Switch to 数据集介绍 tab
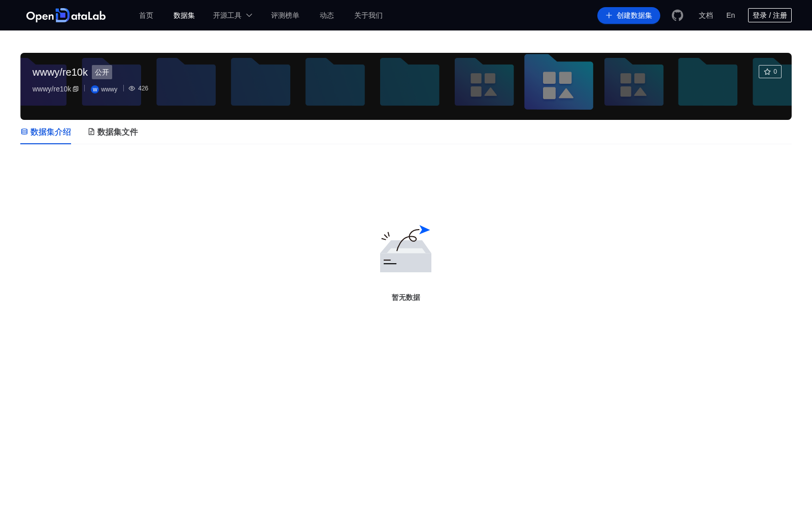 46,132
